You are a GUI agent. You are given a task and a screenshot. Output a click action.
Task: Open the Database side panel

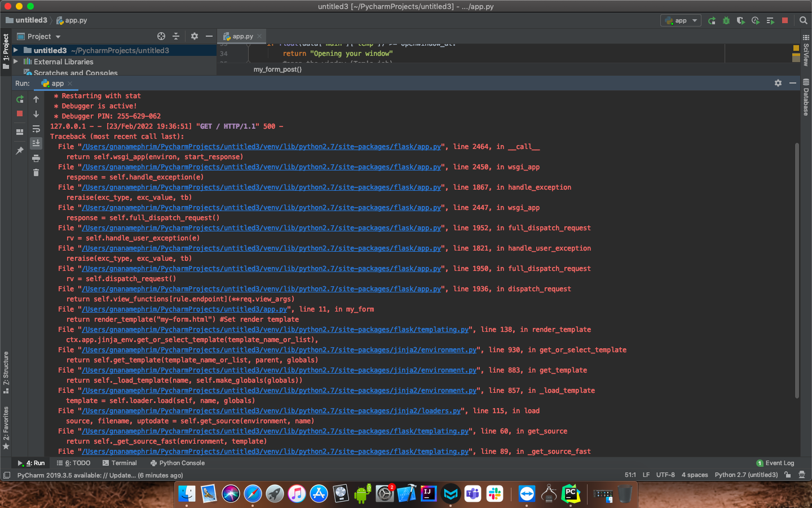[x=806, y=97]
